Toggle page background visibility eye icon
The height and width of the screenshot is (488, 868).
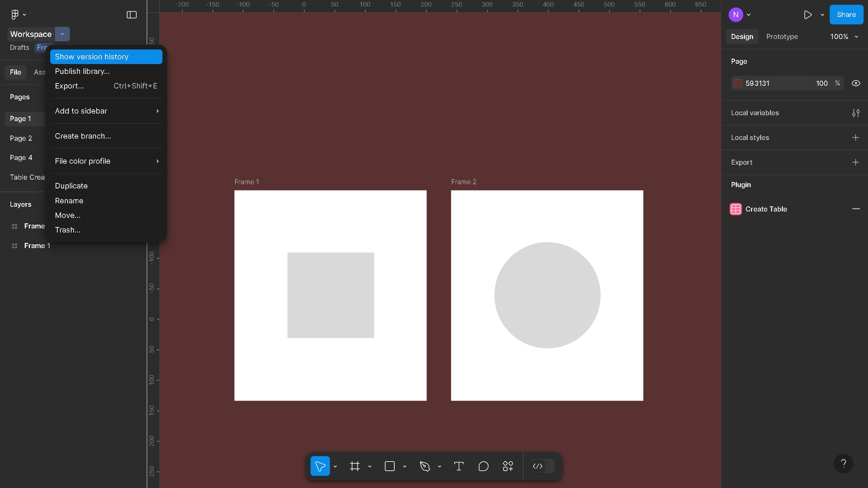[856, 83]
